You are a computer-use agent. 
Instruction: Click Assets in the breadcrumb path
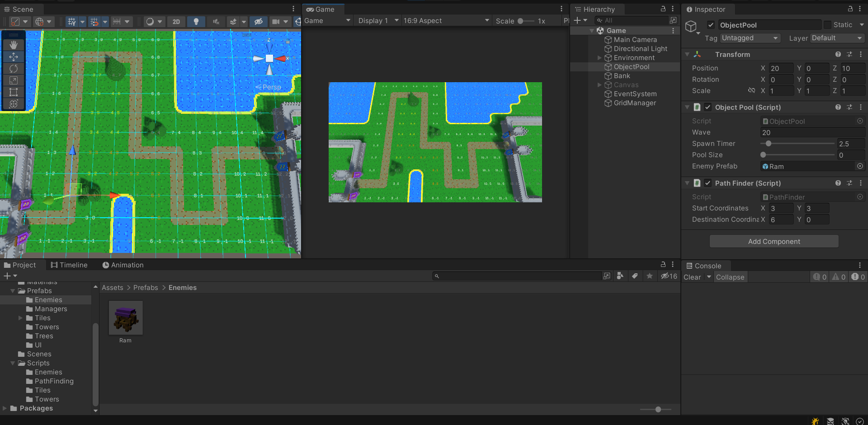click(113, 288)
